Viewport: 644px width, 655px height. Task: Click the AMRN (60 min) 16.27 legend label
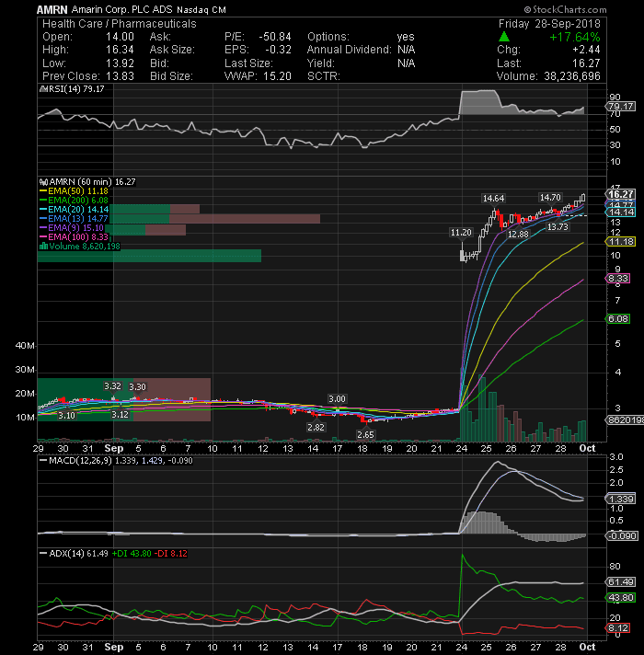[92, 182]
